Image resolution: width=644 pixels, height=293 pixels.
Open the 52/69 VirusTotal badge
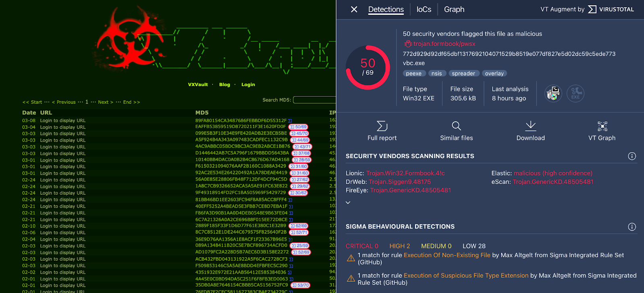point(301,252)
